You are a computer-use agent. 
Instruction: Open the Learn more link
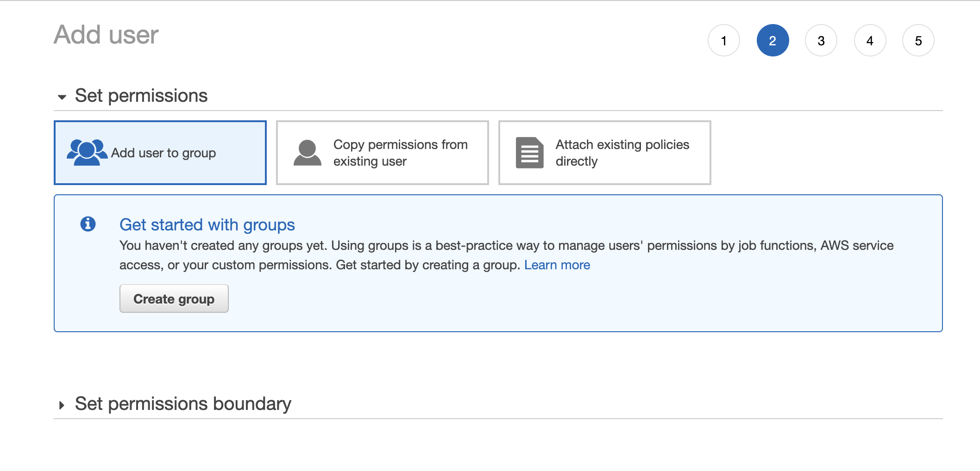click(557, 265)
